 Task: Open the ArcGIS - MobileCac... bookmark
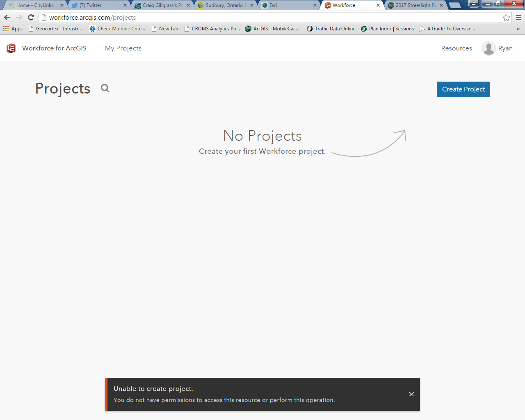click(x=272, y=29)
